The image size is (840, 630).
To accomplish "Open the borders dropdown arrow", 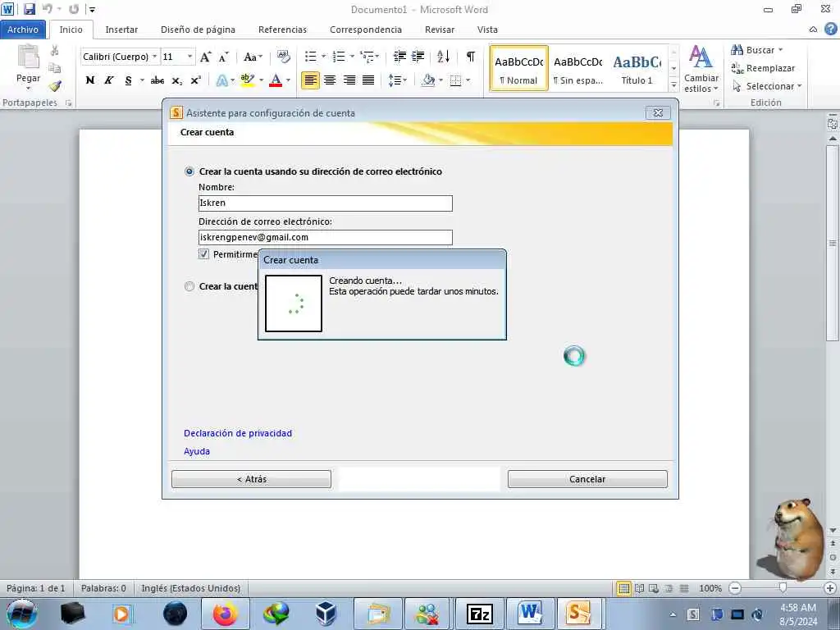I will tap(468, 80).
